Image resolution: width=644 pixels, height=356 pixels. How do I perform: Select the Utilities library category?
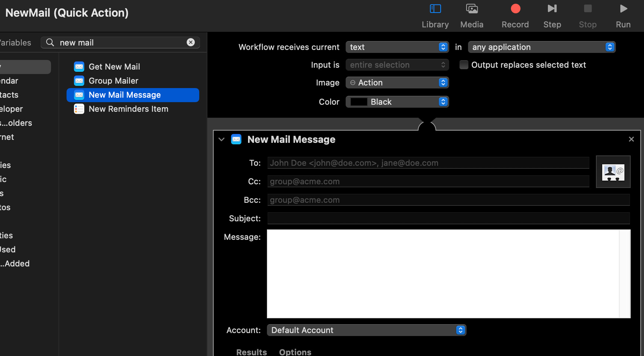click(x=6, y=235)
